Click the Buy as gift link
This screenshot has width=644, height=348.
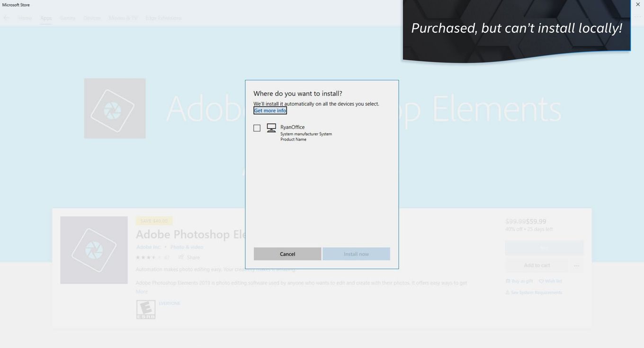pos(519,281)
